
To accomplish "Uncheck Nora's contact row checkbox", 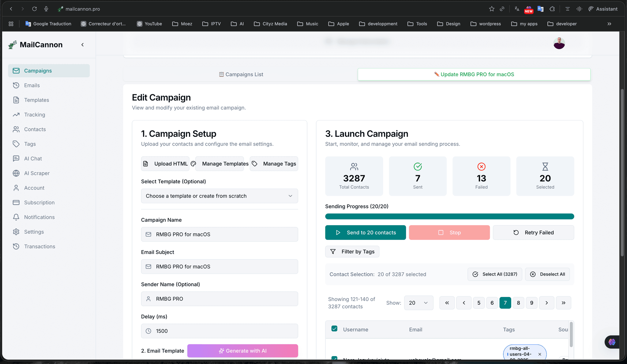I will [334, 359].
